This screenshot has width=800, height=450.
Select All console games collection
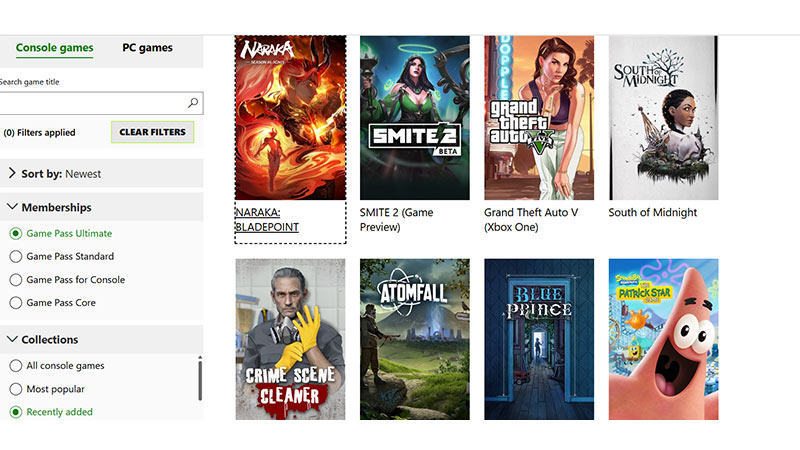[x=16, y=365]
